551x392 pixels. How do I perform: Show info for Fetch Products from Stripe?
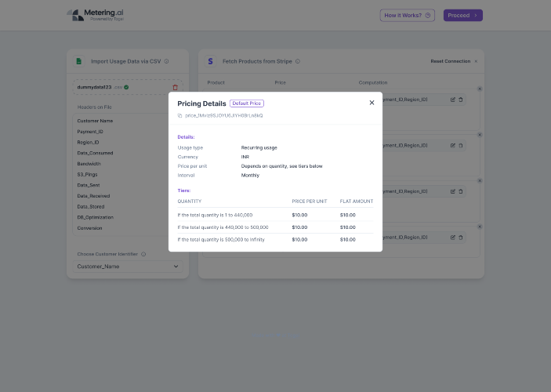click(298, 61)
